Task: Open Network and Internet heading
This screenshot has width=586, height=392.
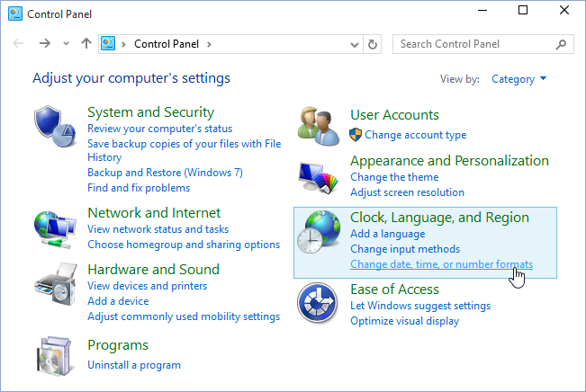Action: 154,213
